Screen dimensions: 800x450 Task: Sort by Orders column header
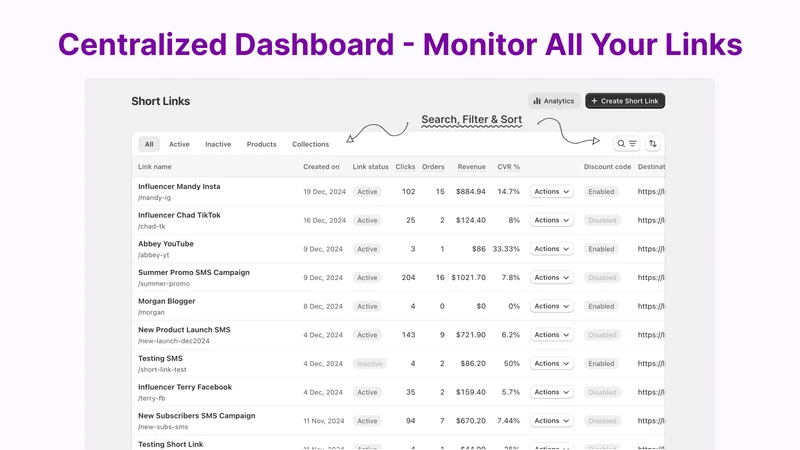(x=433, y=167)
